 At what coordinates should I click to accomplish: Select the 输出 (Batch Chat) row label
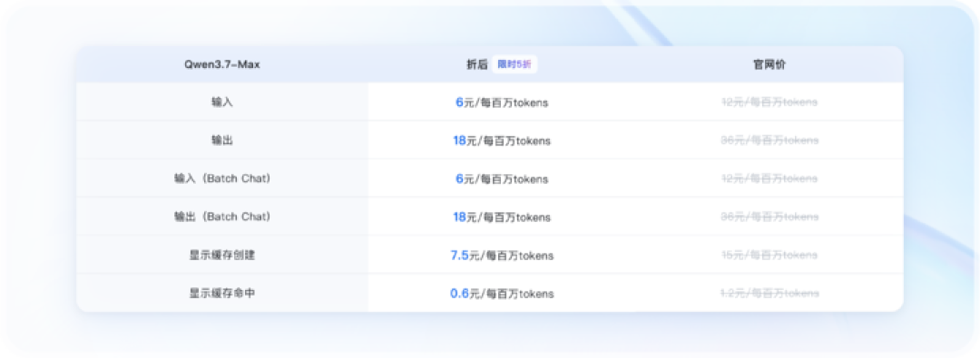pyautogui.click(x=222, y=217)
